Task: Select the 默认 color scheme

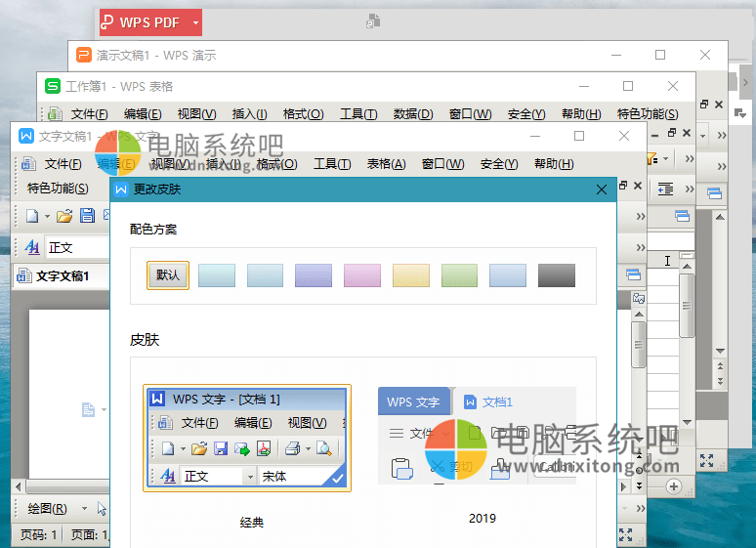Action: point(168,274)
